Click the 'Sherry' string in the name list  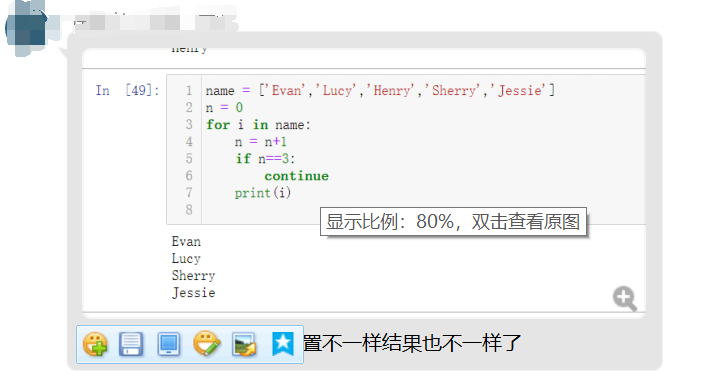pos(453,91)
